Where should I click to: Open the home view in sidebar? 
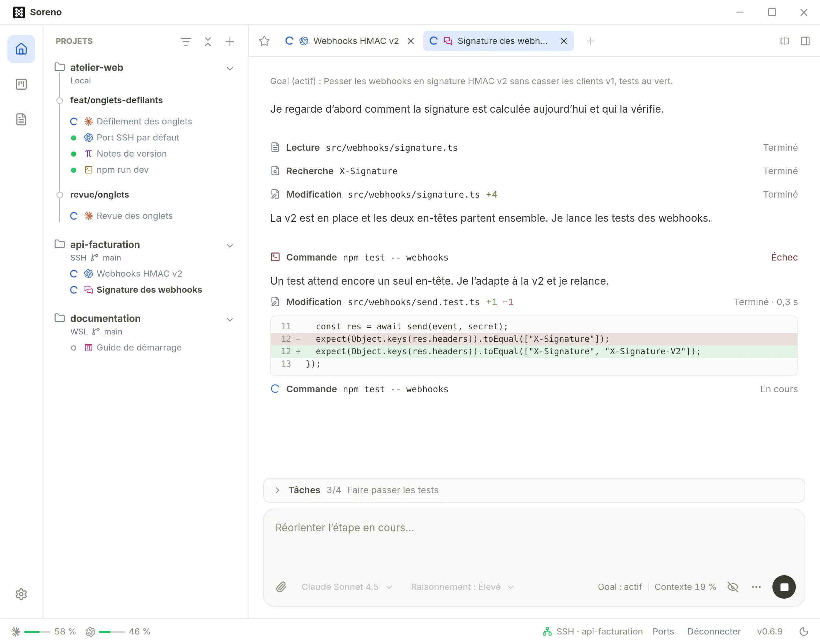pyautogui.click(x=21, y=49)
